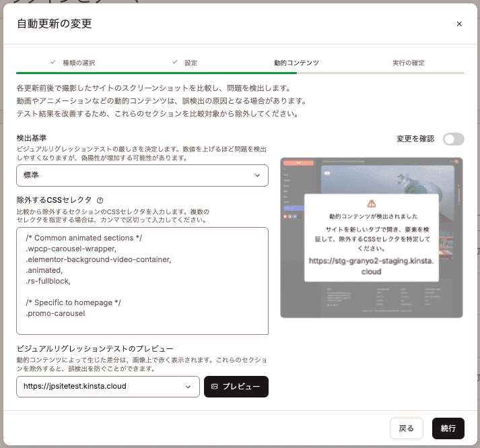The width and height of the screenshot is (480, 448).
Task: Select the 動的コンテンツ step
Action: pos(296,63)
